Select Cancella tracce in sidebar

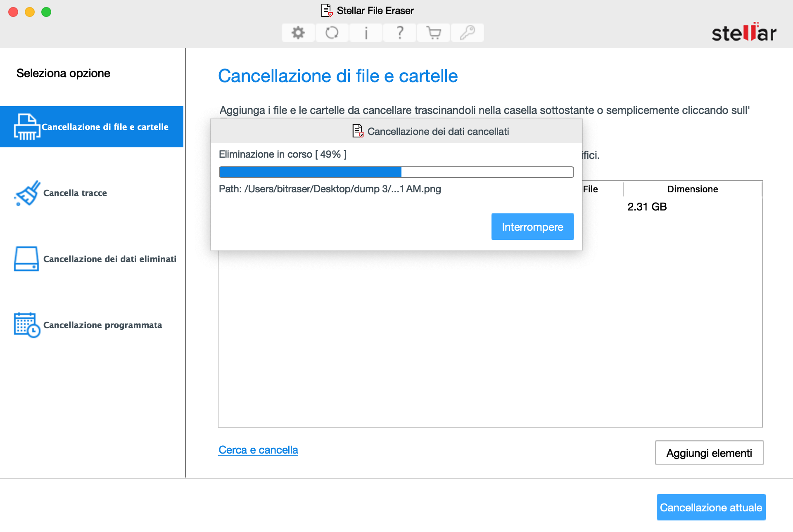pyautogui.click(x=75, y=193)
